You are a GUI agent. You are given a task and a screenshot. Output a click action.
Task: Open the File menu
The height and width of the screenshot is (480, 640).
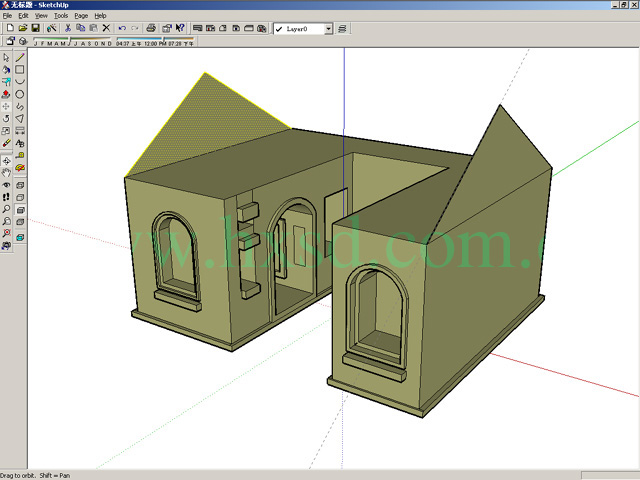tap(7, 16)
